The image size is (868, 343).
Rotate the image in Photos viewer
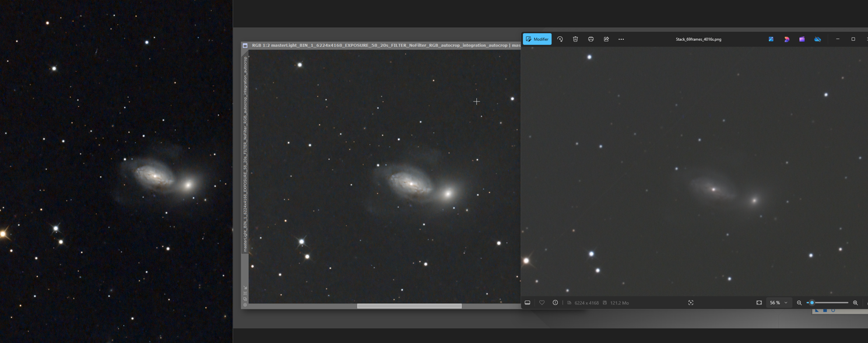[560, 39]
